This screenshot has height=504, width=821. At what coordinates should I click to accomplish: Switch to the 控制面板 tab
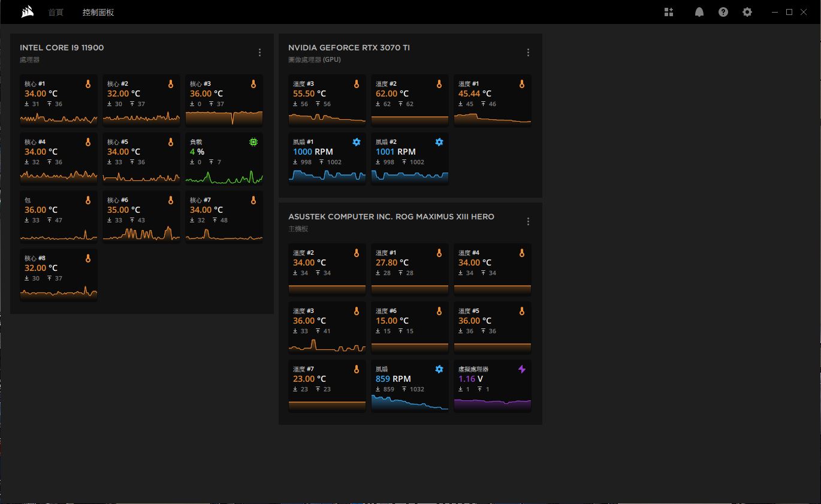(x=98, y=12)
